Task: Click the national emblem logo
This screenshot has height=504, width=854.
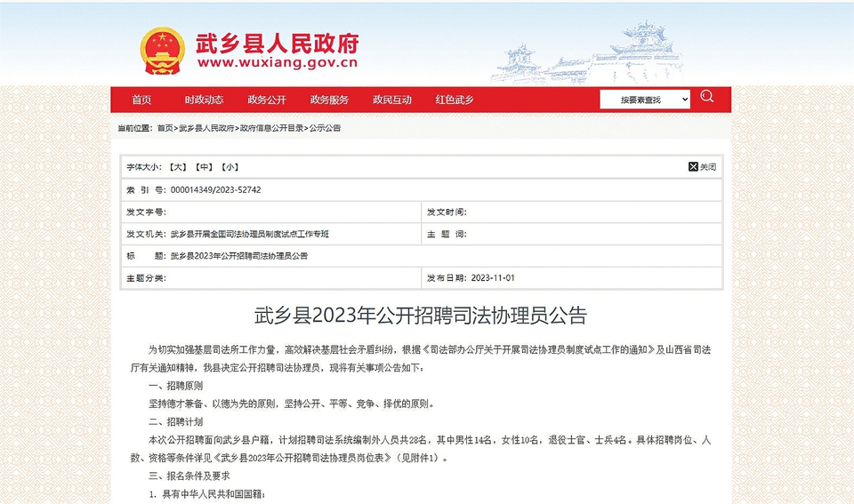Action: pos(162,52)
